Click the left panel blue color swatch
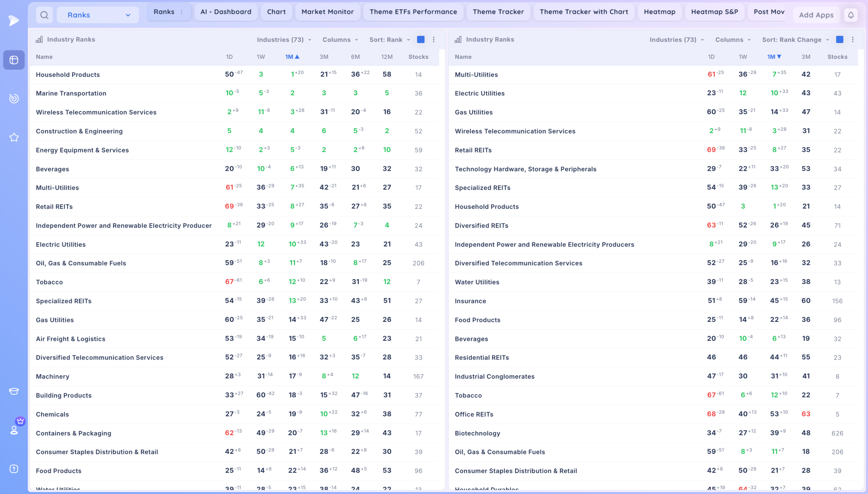The height and width of the screenshot is (494, 868). (420, 40)
